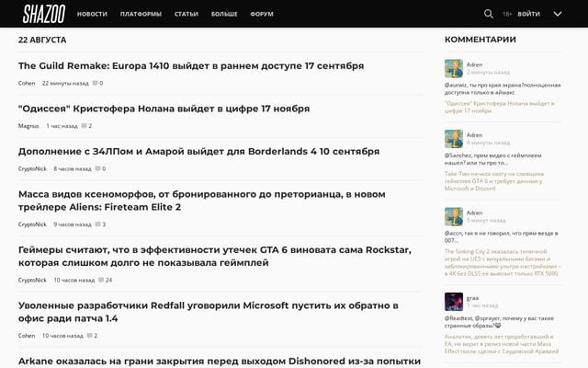The width and height of the screenshot is (588, 368).
Task: Click comment icon on Borderlands 4 post
Action: pos(98,168)
